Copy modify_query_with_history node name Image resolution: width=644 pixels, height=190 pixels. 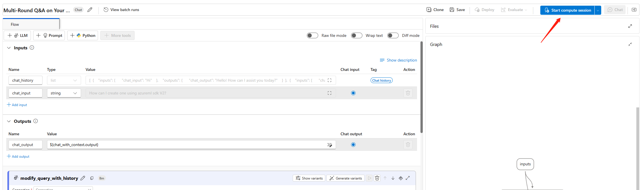pyautogui.click(x=92, y=178)
